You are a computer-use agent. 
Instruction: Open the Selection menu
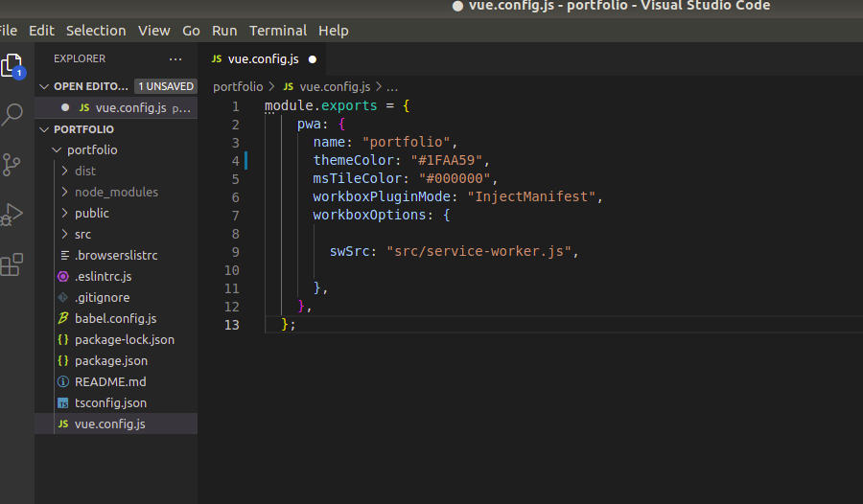96,31
